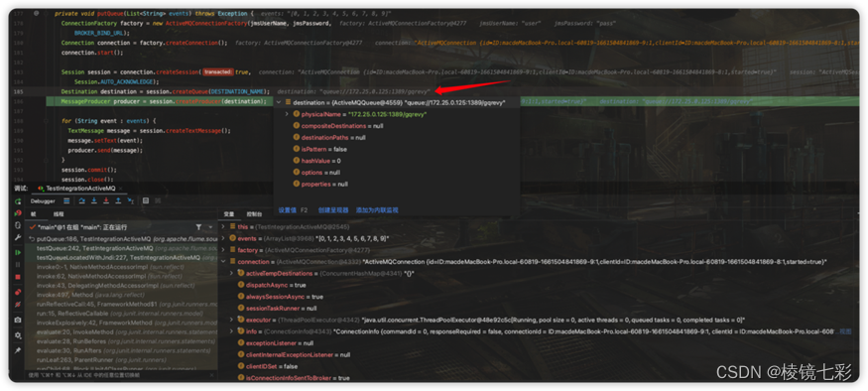This screenshot has width=868, height=391.
Task: Rerun TestIntegrationActiveMQ debug session
Action: (x=18, y=201)
